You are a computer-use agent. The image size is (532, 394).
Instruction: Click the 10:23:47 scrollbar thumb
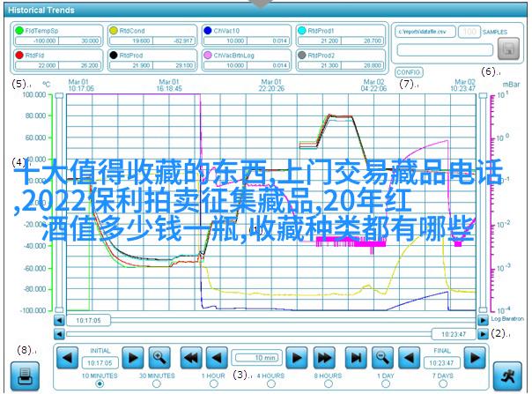pyautogui.click(x=454, y=334)
